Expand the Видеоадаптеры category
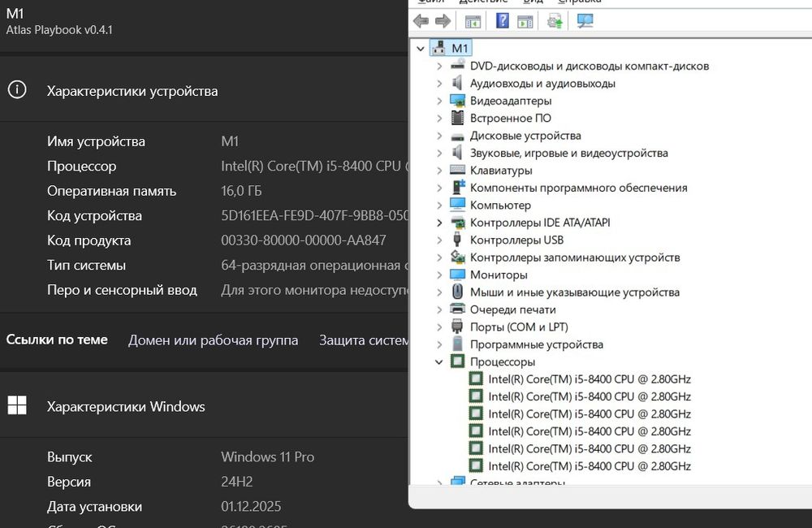 (x=439, y=101)
